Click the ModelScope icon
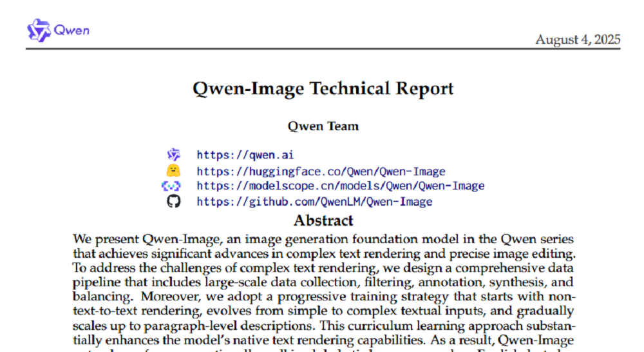644x352 pixels. pyautogui.click(x=171, y=186)
